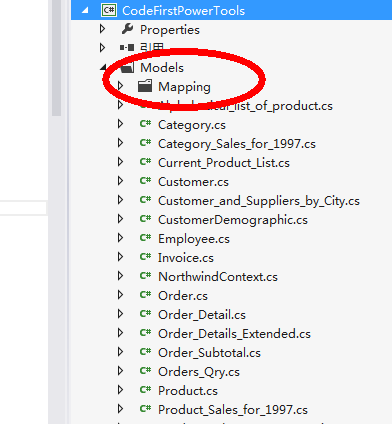This screenshot has height=424, width=392.
Task: Select Orders_Qry.cs
Action: pyautogui.click(x=199, y=372)
